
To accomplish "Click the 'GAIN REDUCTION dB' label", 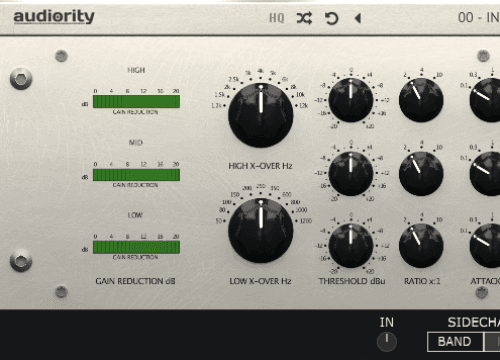I will 135,281.
